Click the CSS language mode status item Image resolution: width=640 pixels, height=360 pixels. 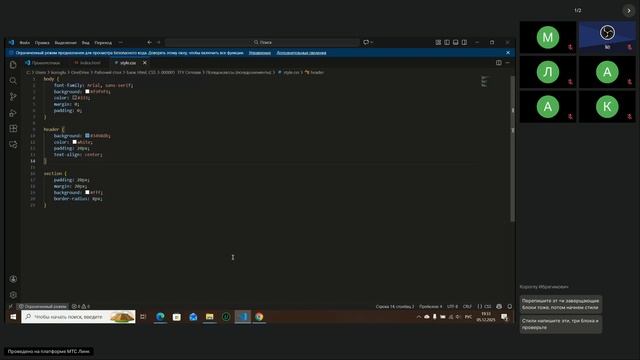coord(484,306)
